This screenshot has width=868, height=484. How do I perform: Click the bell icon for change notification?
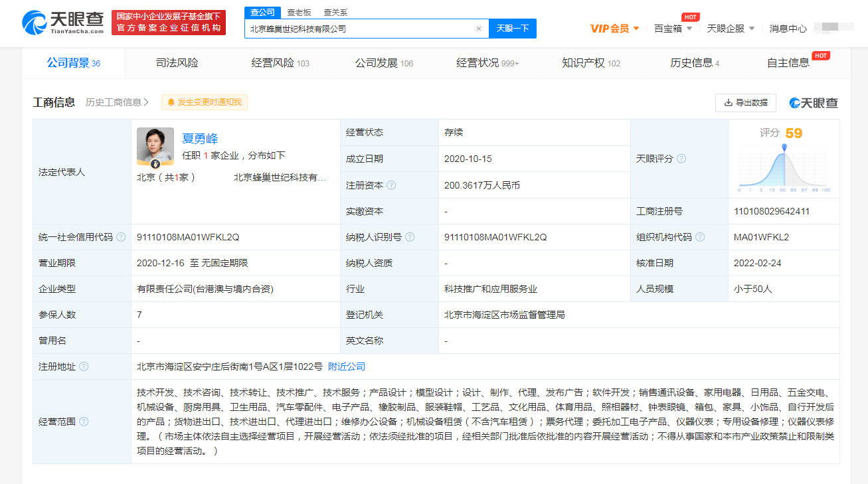(171, 102)
